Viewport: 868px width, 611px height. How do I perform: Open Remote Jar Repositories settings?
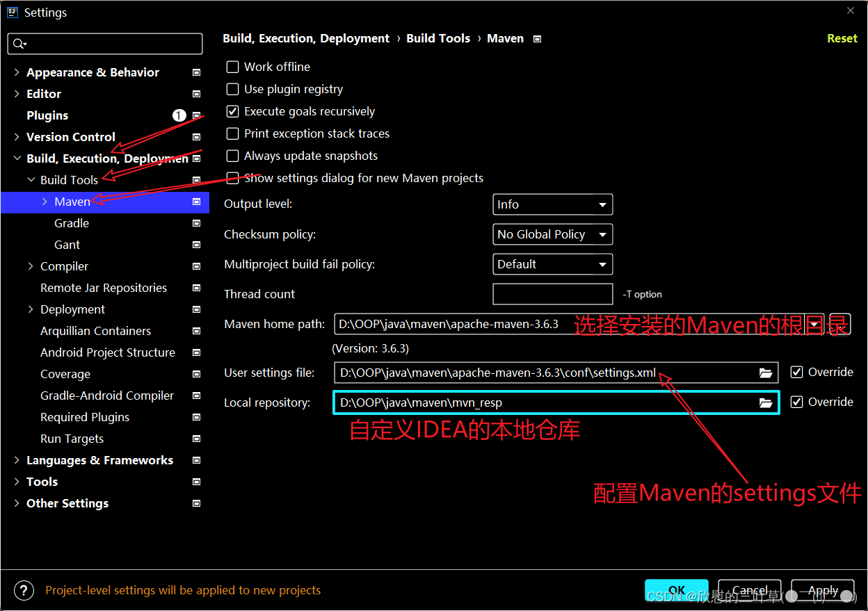click(104, 288)
